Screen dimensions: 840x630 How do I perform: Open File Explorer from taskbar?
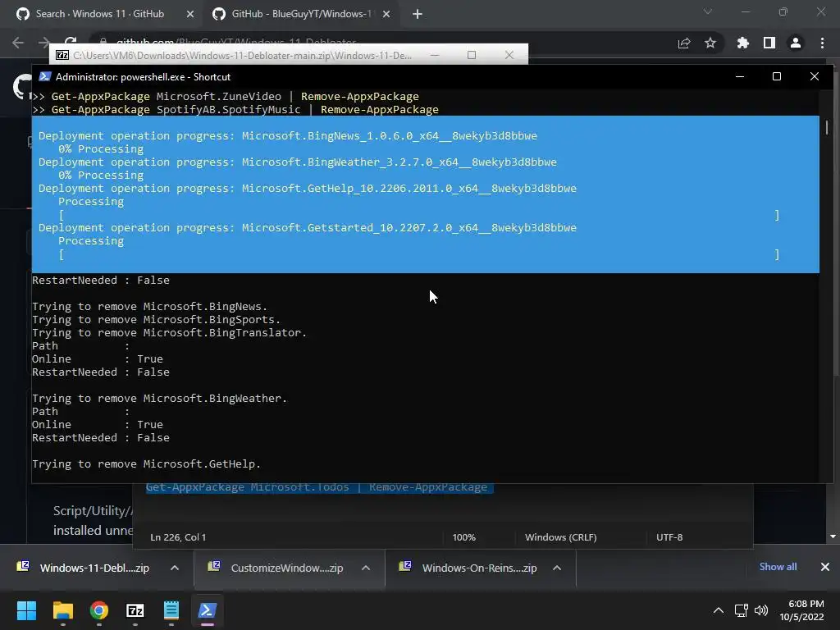62,610
